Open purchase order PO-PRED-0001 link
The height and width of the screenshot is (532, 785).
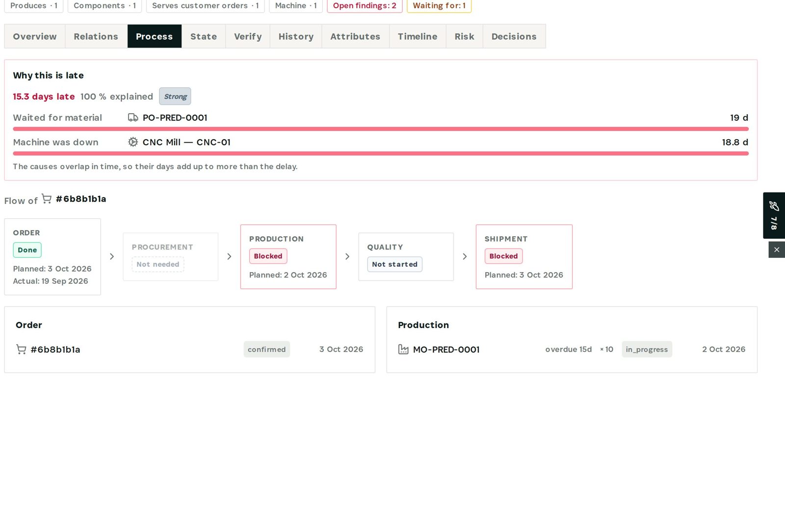coord(175,118)
